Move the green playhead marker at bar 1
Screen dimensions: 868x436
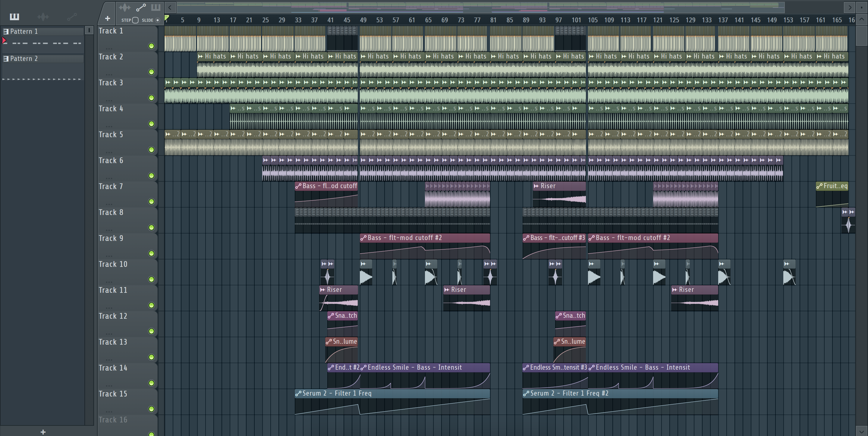[x=167, y=18]
